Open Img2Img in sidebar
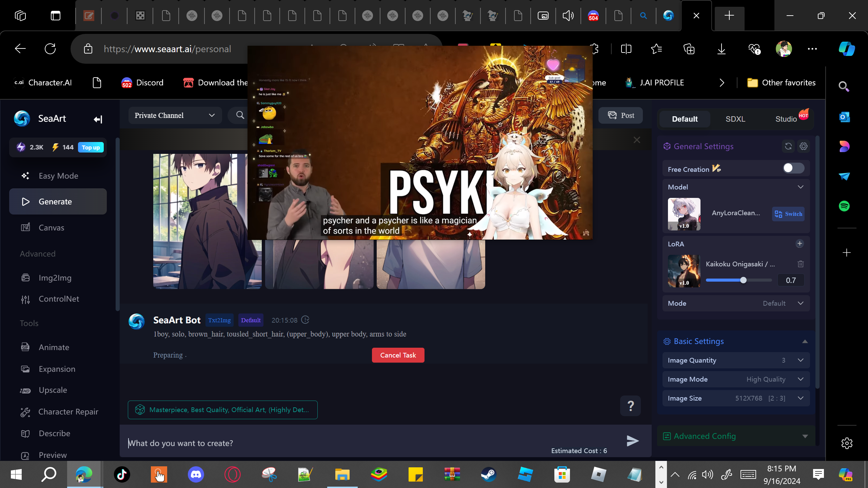This screenshot has height=488, width=868. 58,278
